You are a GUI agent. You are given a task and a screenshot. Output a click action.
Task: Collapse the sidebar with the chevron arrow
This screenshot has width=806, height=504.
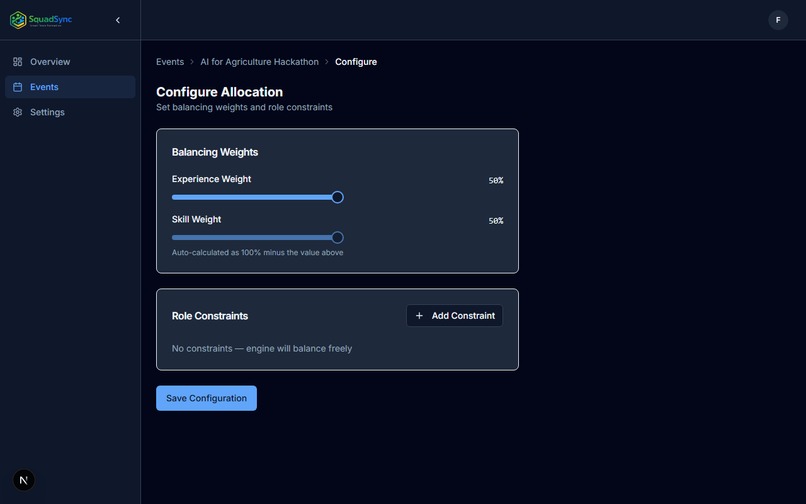(x=118, y=20)
